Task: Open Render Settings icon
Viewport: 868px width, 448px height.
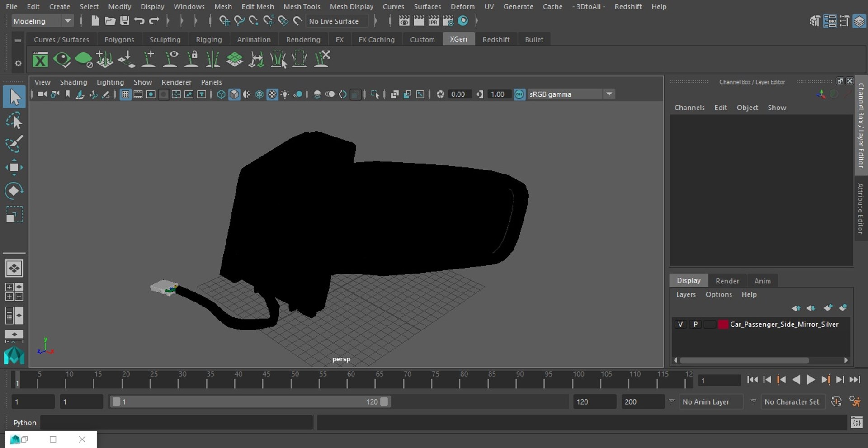Action: click(448, 21)
